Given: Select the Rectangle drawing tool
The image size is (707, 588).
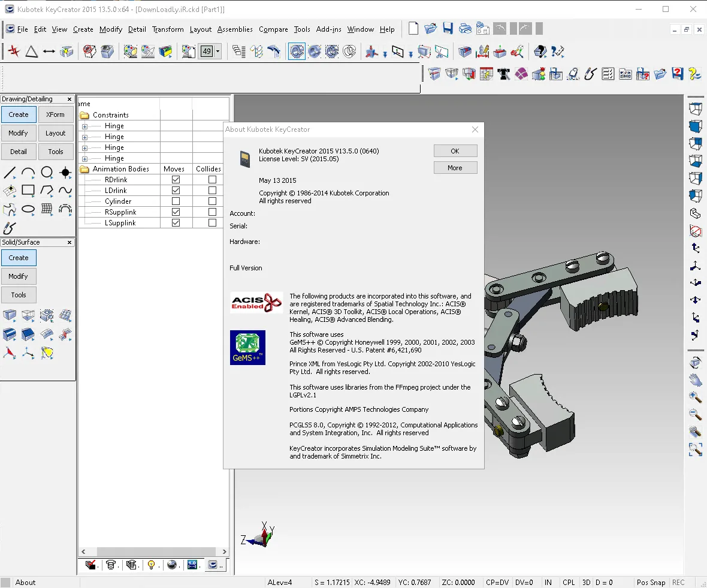Looking at the screenshot, I should 28,190.
